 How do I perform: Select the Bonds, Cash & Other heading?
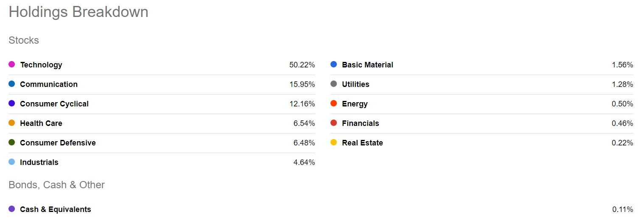[56, 185]
